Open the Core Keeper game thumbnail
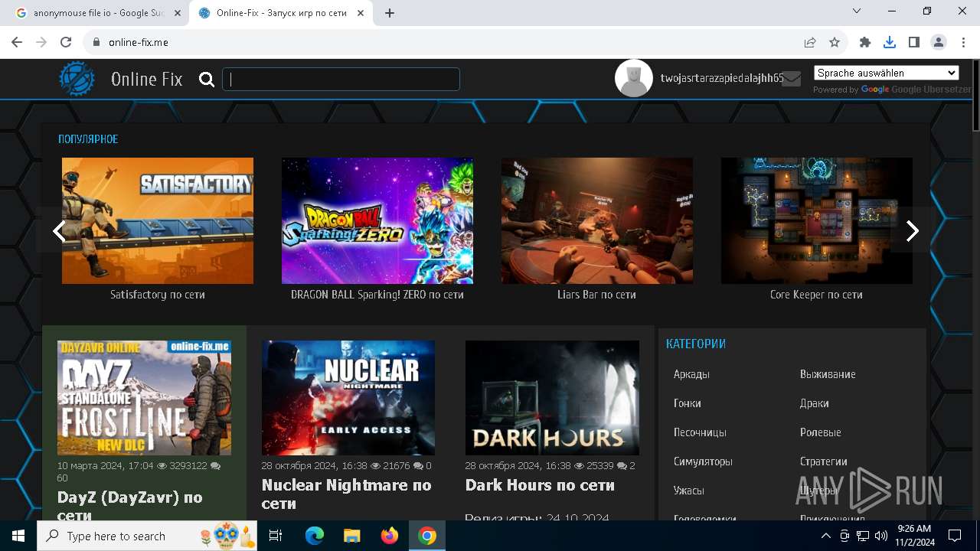Viewport: 980px width, 551px height. (x=817, y=220)
